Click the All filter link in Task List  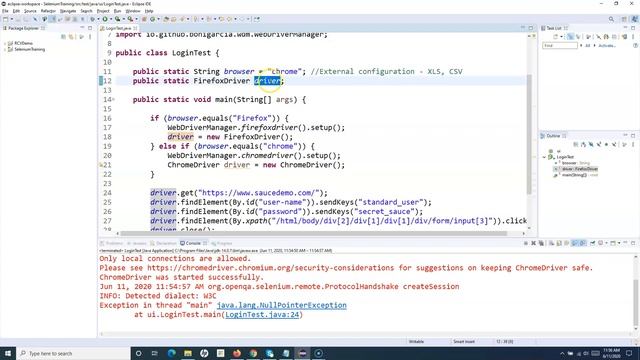click(x=588, y=46)
